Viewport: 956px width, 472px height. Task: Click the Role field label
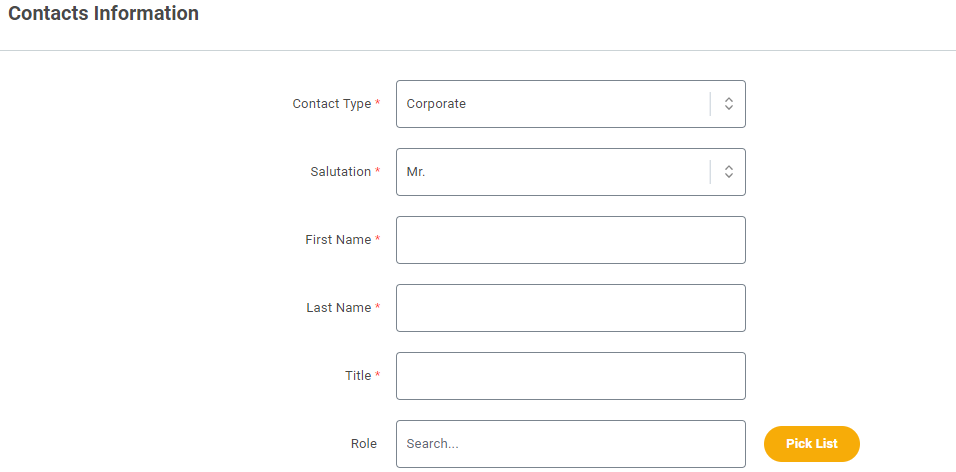[363, 444]
